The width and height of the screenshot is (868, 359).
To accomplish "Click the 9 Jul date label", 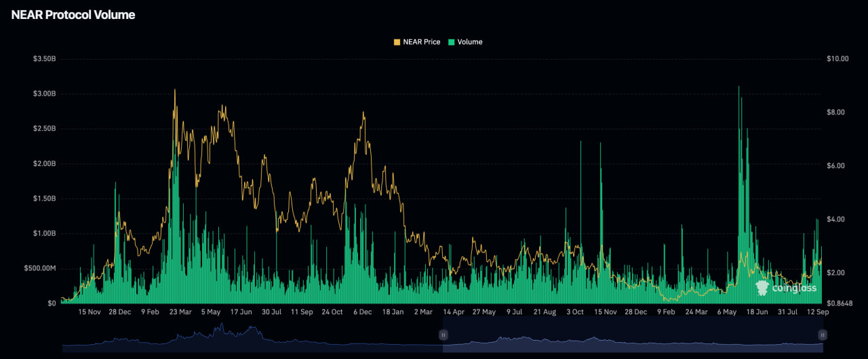I will click(x=513, y=312).
